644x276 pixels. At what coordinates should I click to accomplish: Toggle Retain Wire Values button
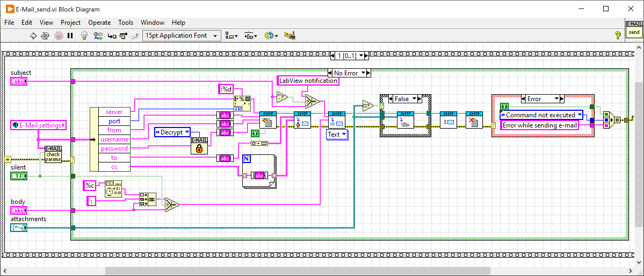coord(98,36)
